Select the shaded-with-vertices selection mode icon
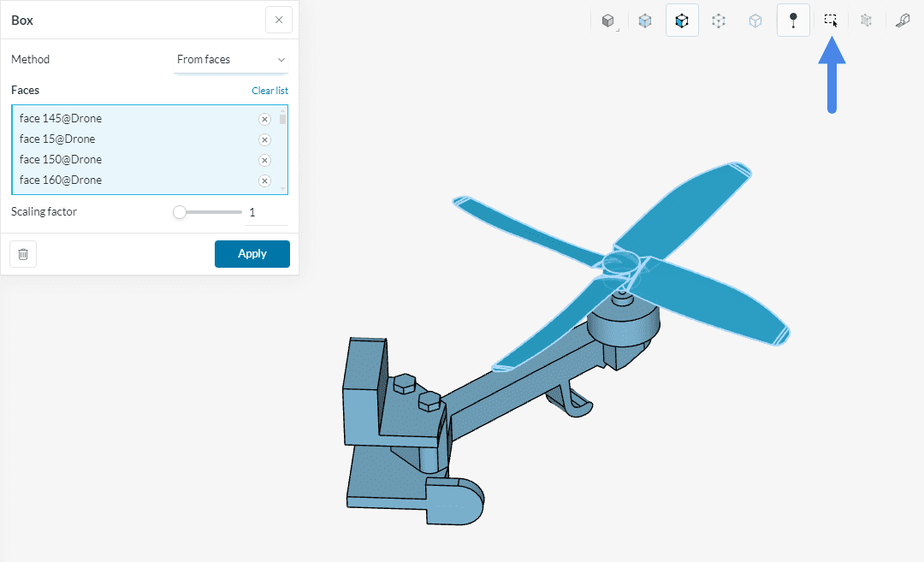Image resolution: width=924 pixels, height=562 pixels. point(645,21)
